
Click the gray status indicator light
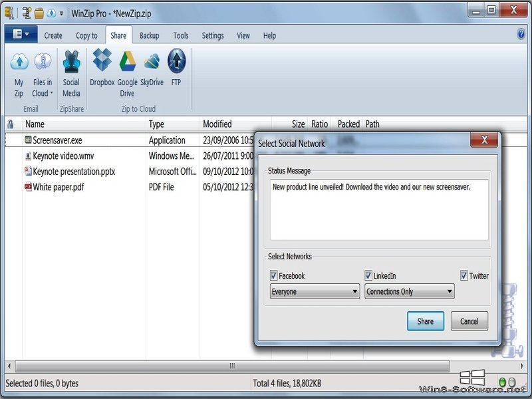[x=512, y=382]
